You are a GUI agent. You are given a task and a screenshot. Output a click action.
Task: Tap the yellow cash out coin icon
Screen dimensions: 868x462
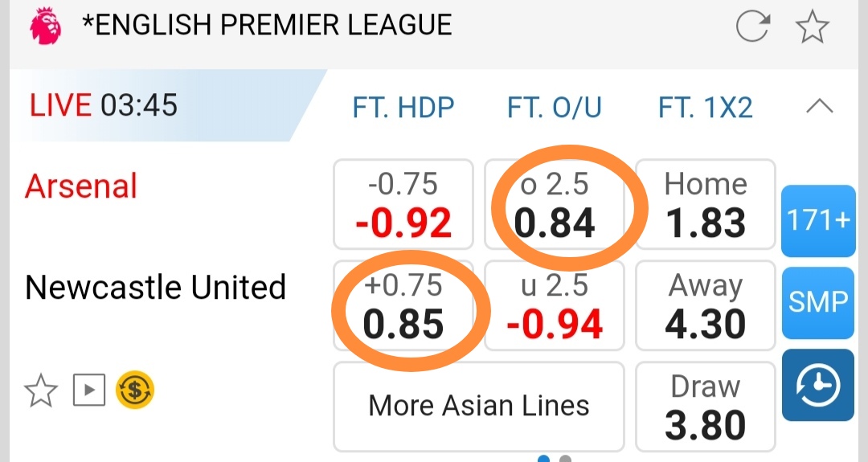click(x=135, y=391)
